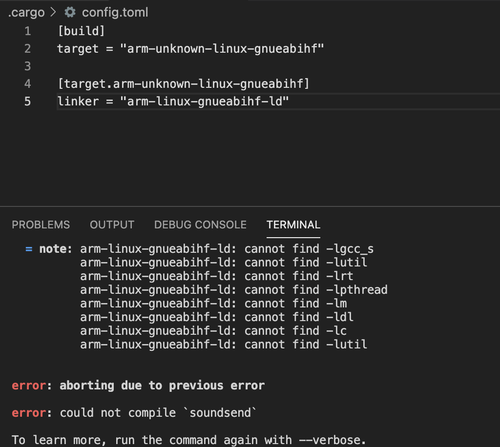This screenshot has height=447, width=500.
Task: Click line number 4 in gutter
Action: (28, 84)
